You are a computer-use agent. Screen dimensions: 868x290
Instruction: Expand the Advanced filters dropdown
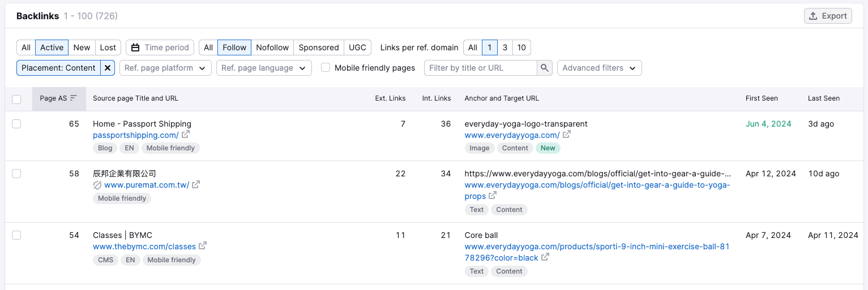pos(600,68)
